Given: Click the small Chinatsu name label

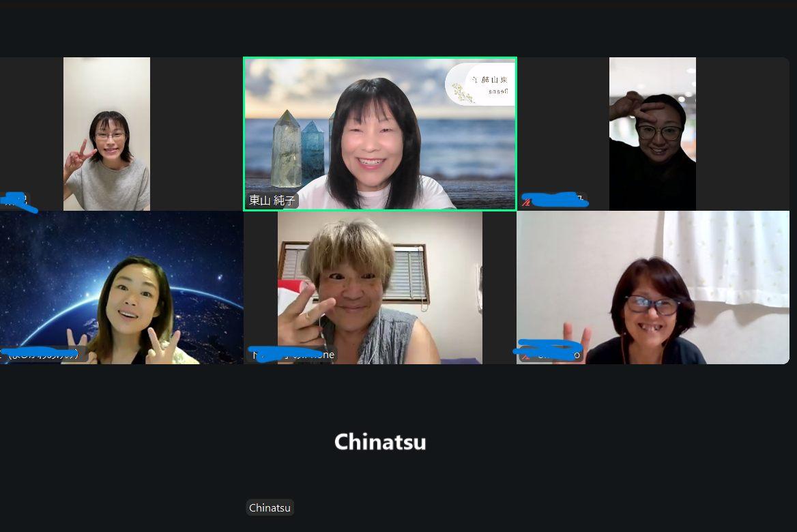Looking at the screenshot, I should (270, 507).
